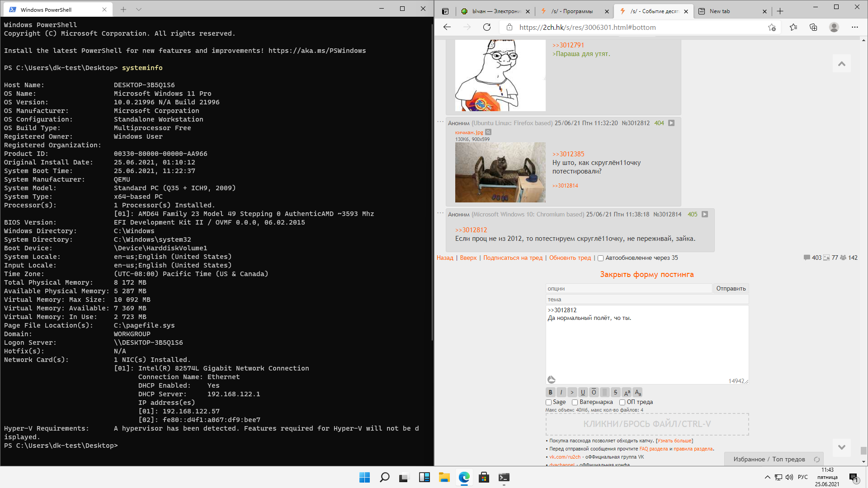Add this page to favorites
This screenshot has height=488, width=868.
[772, 27]
